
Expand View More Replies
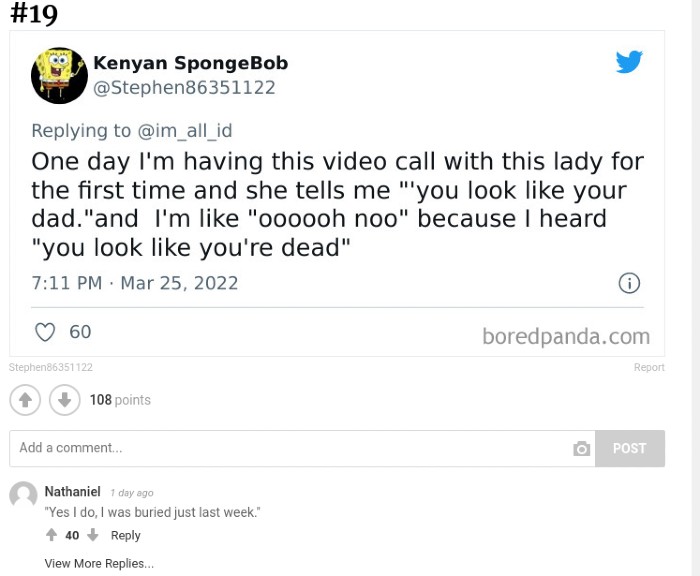click(99, 563)
